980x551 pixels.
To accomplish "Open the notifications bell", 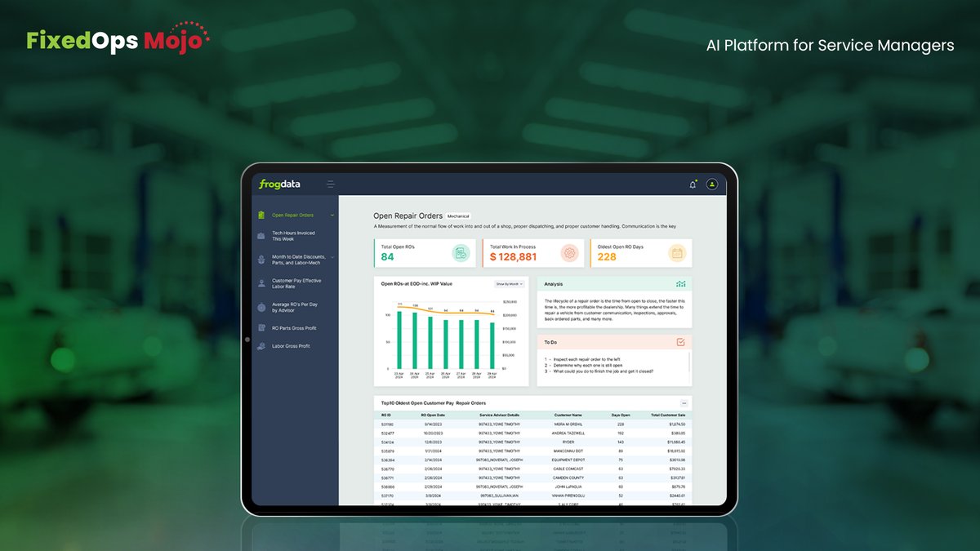I will point(693,184).
